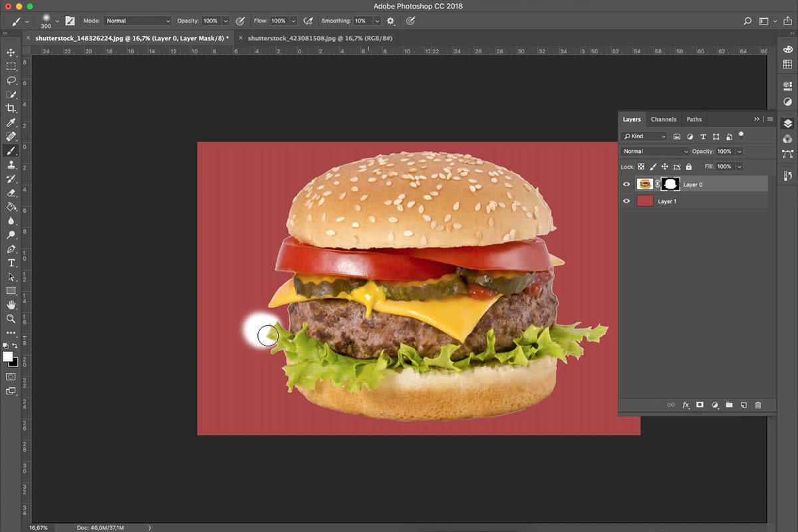
Task: Delete the selected layer via trash button
Action: click(759, 404)
